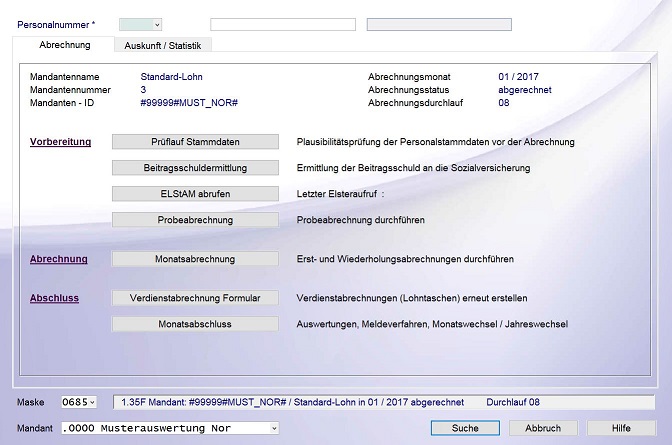Image resolution: width=672 pixels, height=445 pixels.
Task: Click the status line with 1.35F Mandant
Action: (x=384, y=402)
